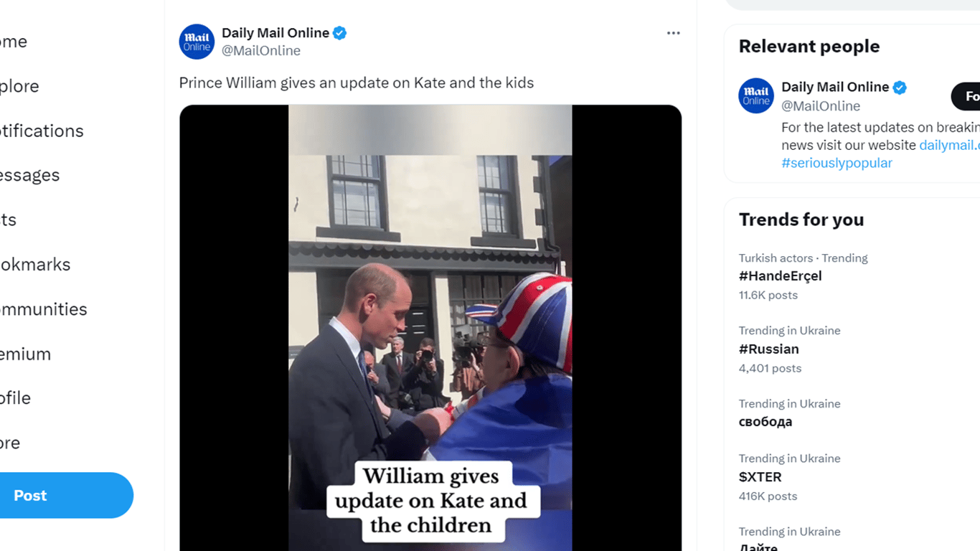Go to Explore in the sidebar
This screenshot has height=551, width=980.
coord(20,86)
